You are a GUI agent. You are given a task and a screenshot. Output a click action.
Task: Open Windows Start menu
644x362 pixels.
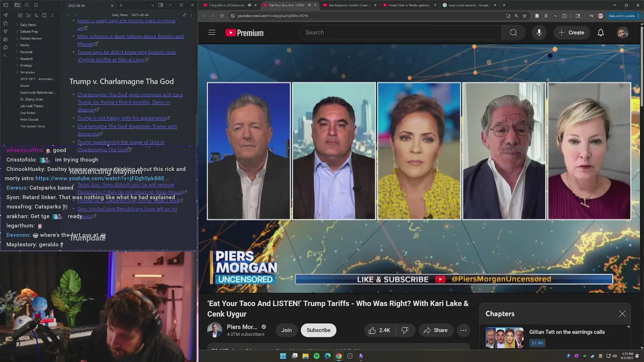pyautogui.click(x=283, y=356)
